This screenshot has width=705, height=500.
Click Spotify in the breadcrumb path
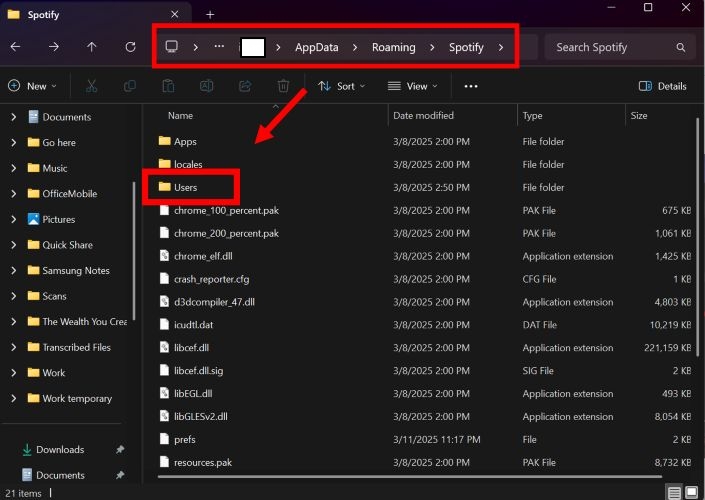pos(466,47)
